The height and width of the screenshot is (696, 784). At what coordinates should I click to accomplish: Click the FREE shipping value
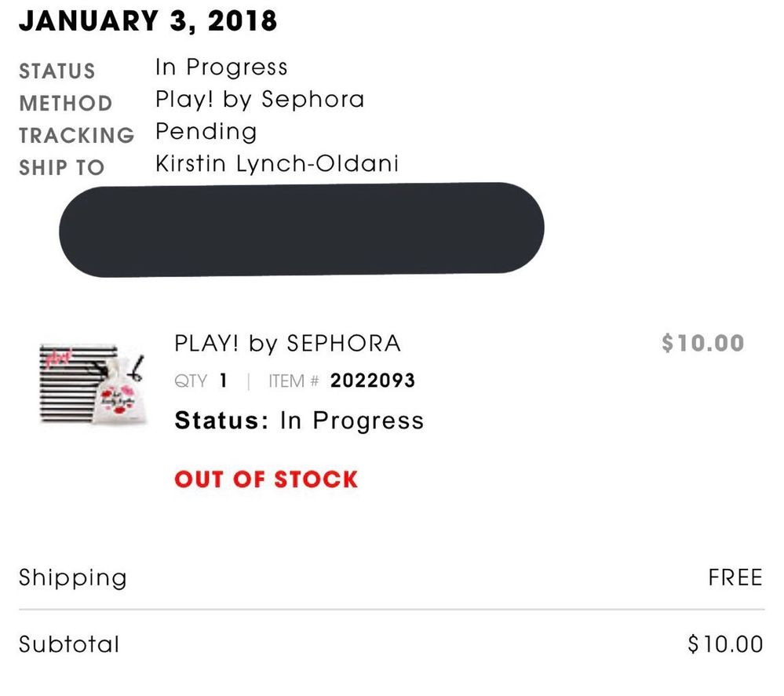(735, 578)
